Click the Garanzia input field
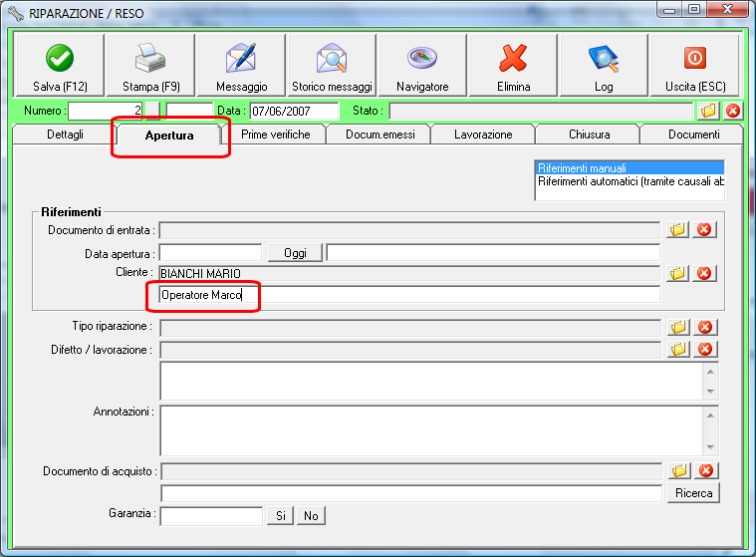Image resolution: width=756 pixels, height=557 pixels. (x=212, y=516)
